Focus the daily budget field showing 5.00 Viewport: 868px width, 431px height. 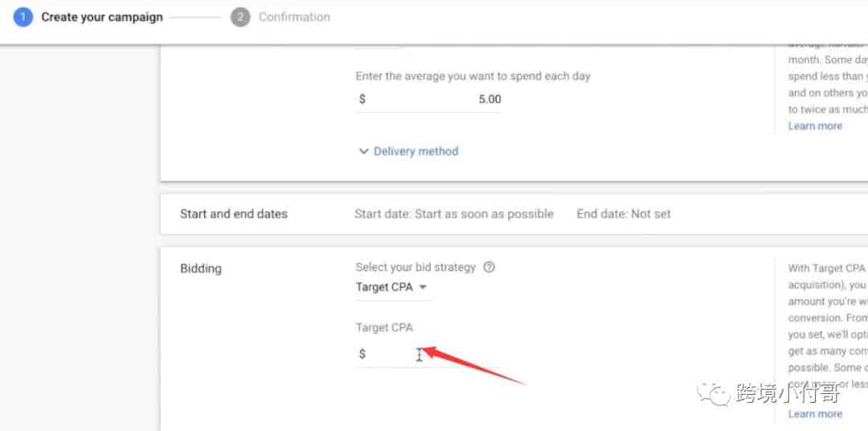428,100
